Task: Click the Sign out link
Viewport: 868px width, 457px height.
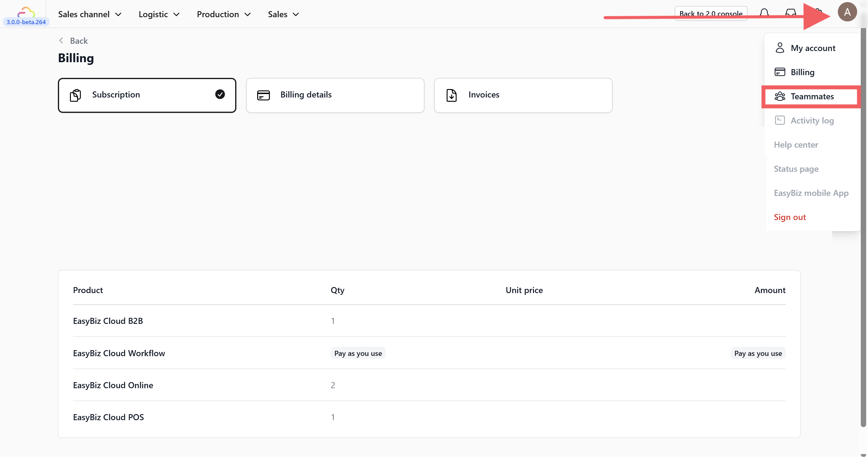Action: 790,217
